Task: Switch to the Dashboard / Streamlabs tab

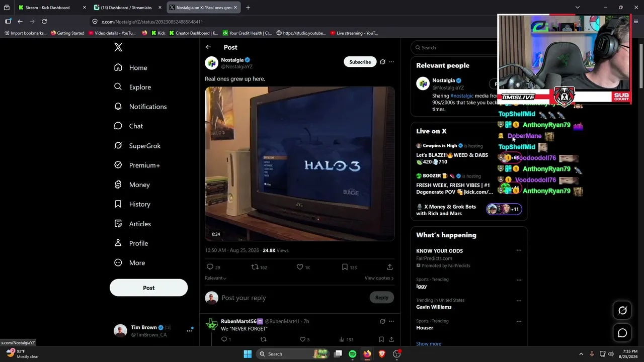Action: click(128, 8)
